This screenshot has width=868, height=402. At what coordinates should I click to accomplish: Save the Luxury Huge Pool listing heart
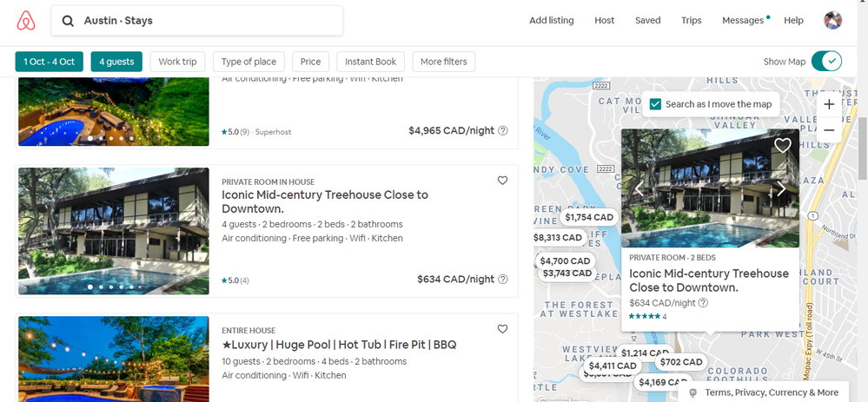(x=502, y=329)
